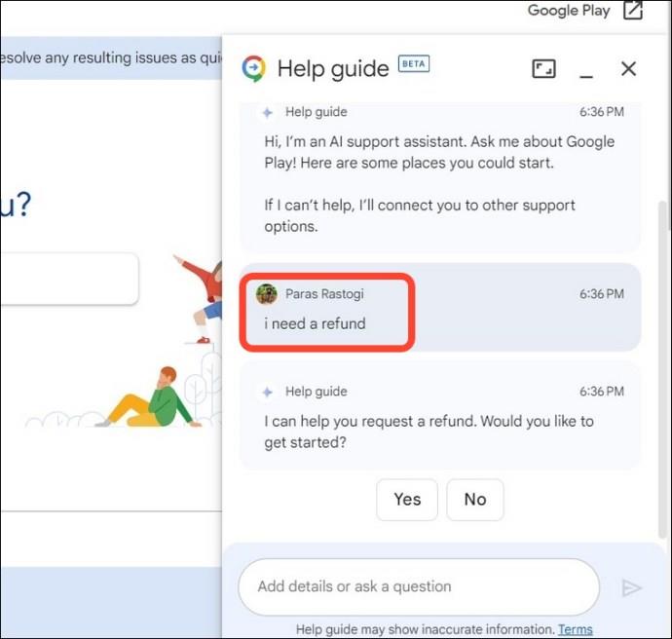Click the 'i need a refund' message
This screenshot has height=639, width=672.
coord(315,323)
